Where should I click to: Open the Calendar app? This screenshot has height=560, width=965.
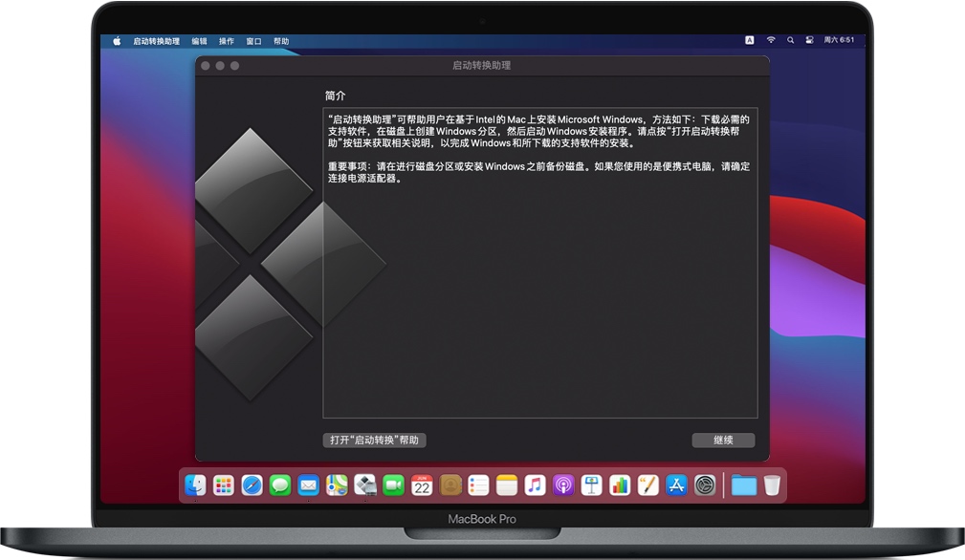(x=422, y=485)
